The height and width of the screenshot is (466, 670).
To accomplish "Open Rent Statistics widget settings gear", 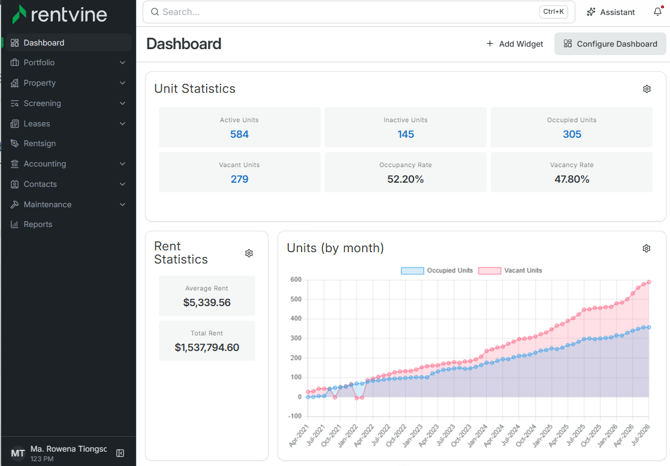I will [x=249, y=253].
